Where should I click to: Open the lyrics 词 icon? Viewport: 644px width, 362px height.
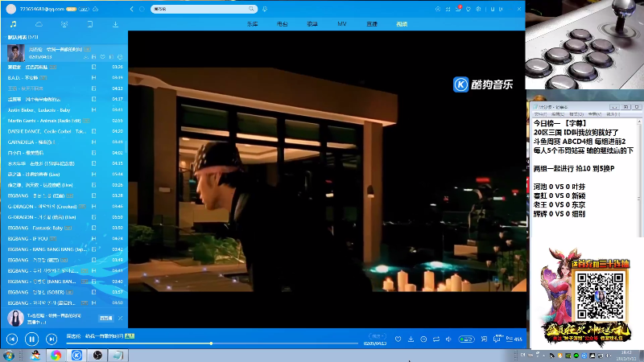(x=485, y=339)
